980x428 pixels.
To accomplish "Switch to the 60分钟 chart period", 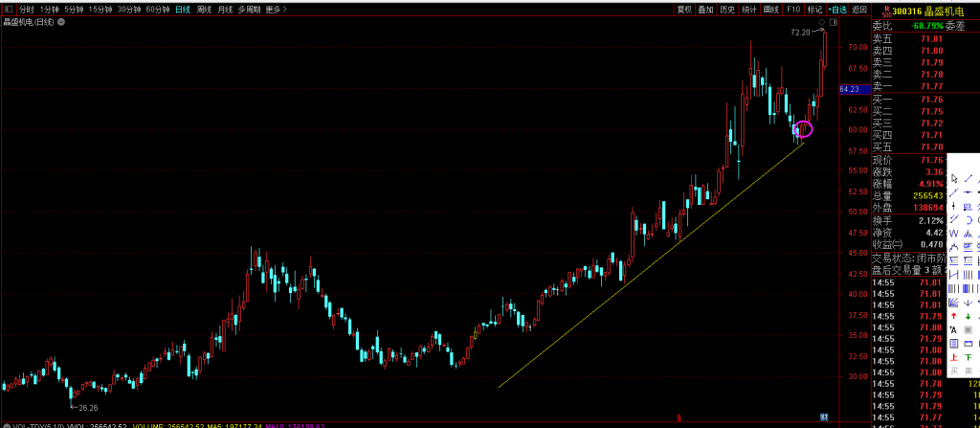I will coord(158,9).
